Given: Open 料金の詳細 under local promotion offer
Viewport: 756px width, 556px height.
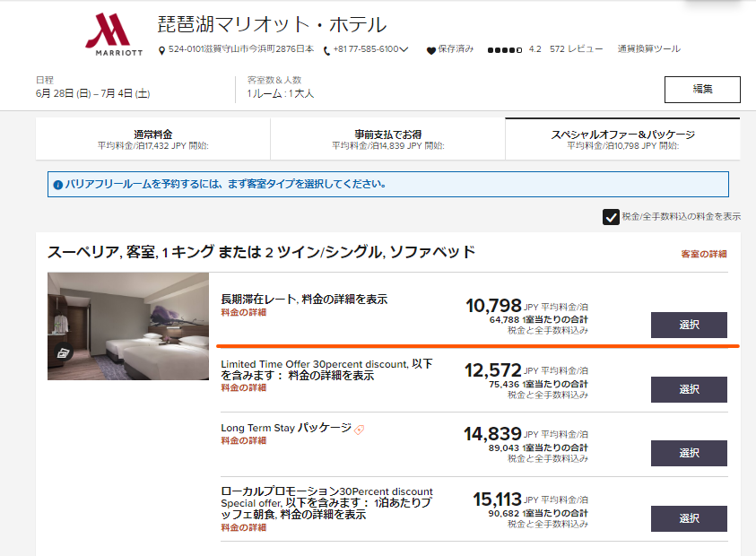Looking at the screenshot, I should 244,527.
